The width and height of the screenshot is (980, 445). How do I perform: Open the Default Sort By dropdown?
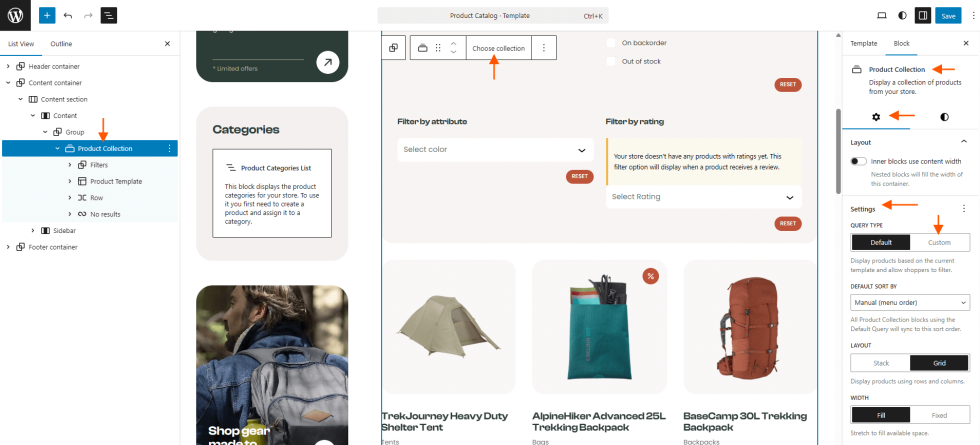click(x=909, y=302)
